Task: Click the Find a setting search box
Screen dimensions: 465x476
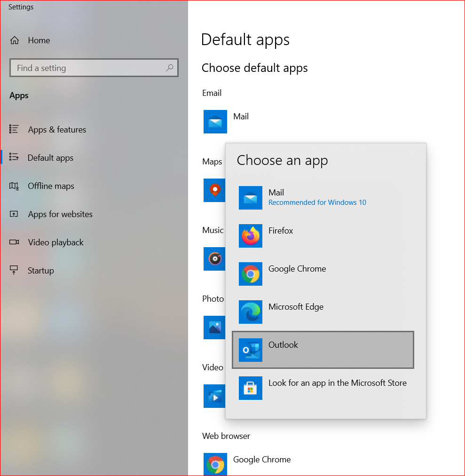Action: (94, 68)
